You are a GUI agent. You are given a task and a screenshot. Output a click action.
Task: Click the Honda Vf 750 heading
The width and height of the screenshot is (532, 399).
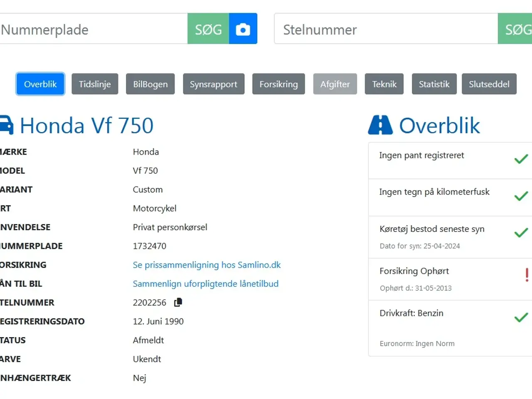pyautogui.click(x=86, y=126)
